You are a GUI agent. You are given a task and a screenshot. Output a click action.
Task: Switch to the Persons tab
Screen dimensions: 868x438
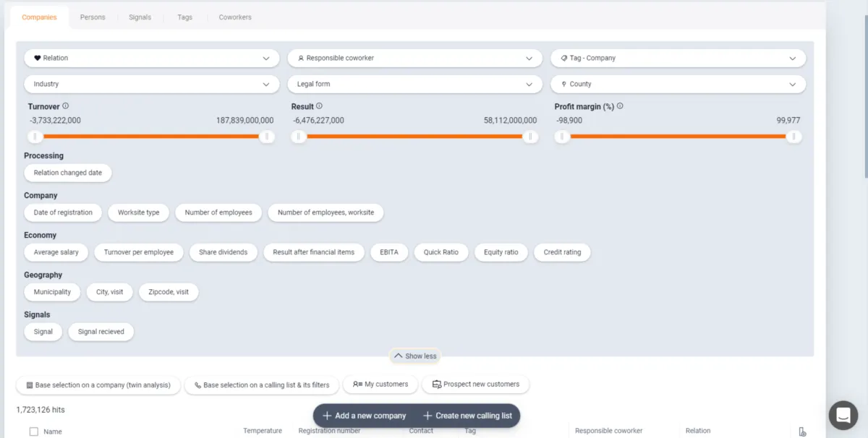click(93, 17)
